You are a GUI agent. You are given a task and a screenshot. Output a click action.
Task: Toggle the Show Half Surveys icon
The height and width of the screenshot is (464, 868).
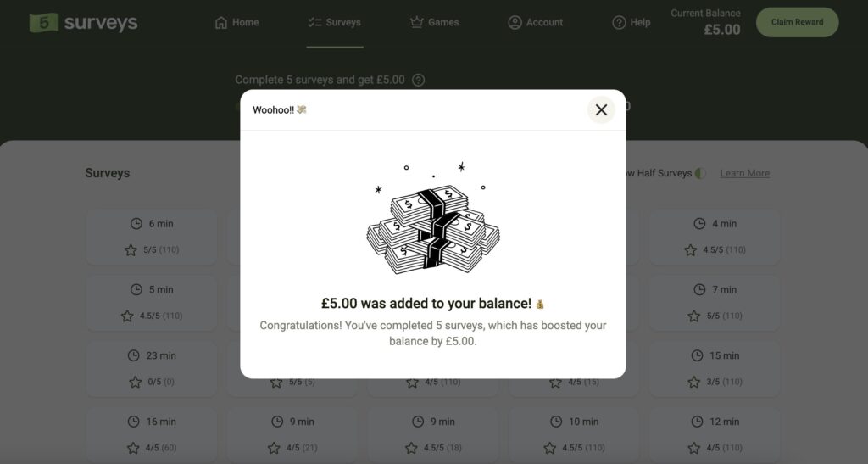click(700, 173)
